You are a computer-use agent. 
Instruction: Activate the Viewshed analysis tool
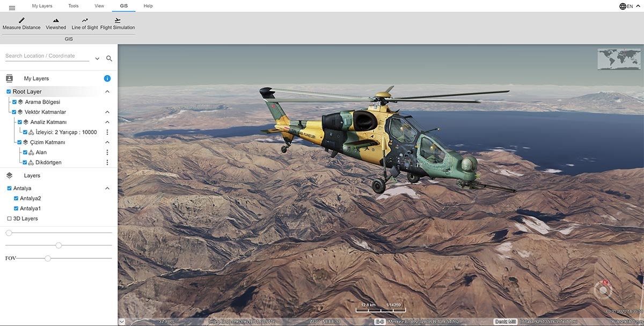point(56,24)
